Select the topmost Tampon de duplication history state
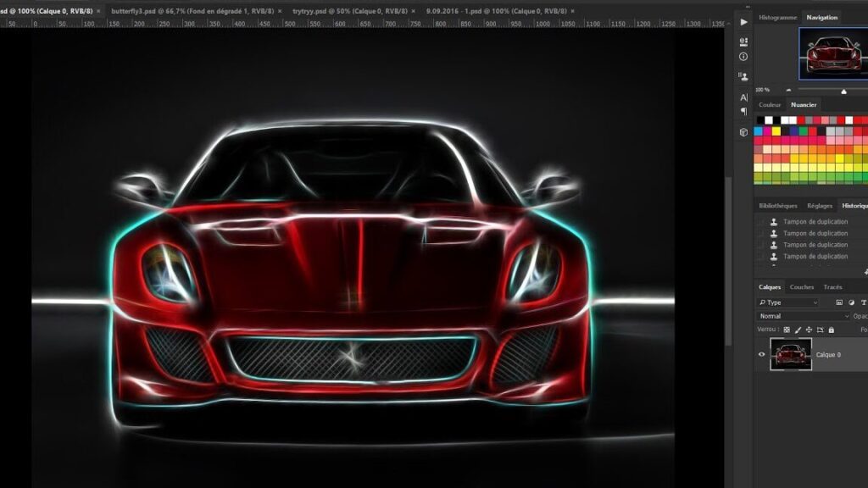This screenshot has width=868, height=488. coord(815,222)
